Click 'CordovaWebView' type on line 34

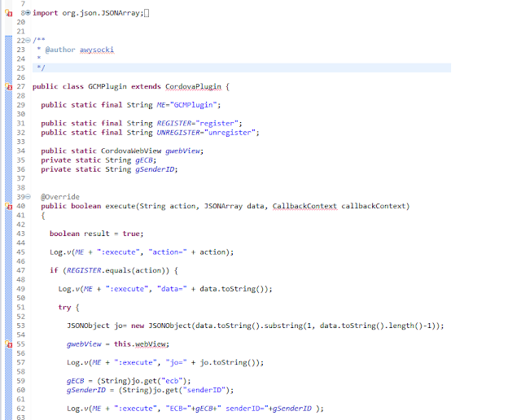pyautogui.click(x=131, y=151)
